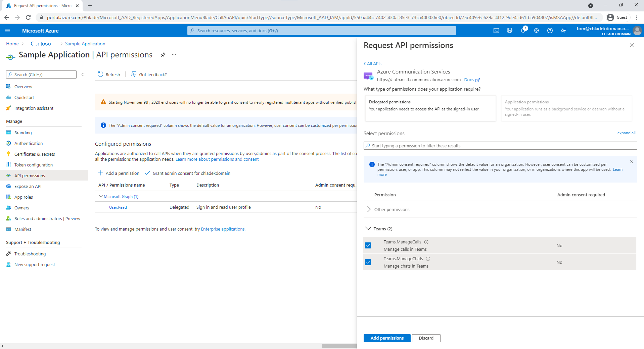The width and height of the screenshot is (644, 349).
Task: Expand the Other permissions section
Action: click(x=368, y=209)
